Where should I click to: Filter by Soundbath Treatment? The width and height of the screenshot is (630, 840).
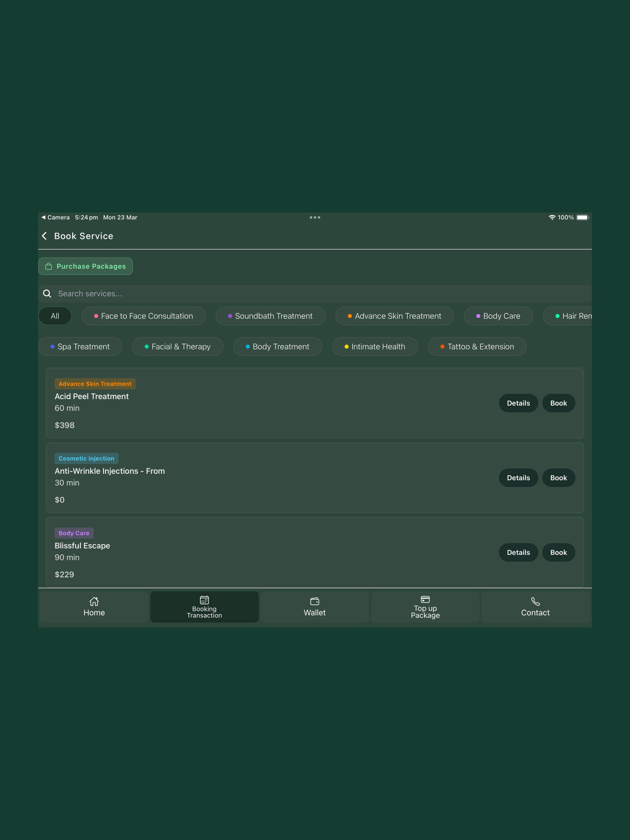270,316
